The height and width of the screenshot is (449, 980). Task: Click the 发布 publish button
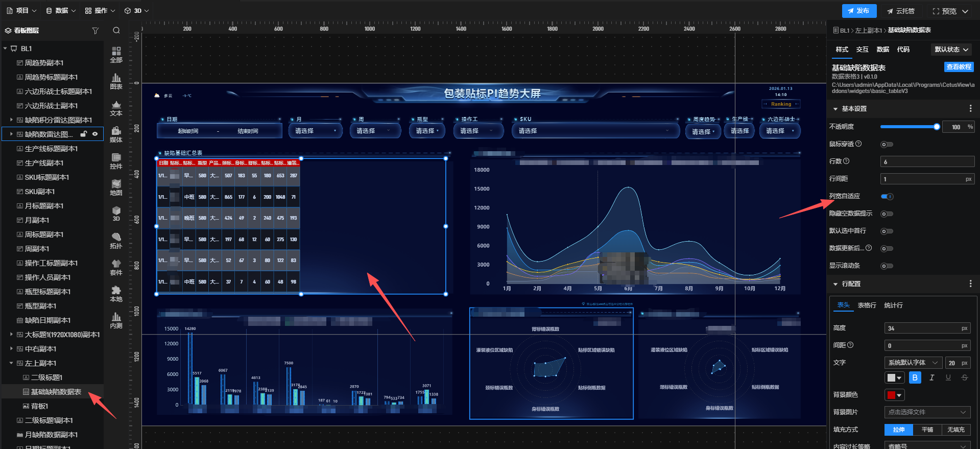click(x=858, y=11)
